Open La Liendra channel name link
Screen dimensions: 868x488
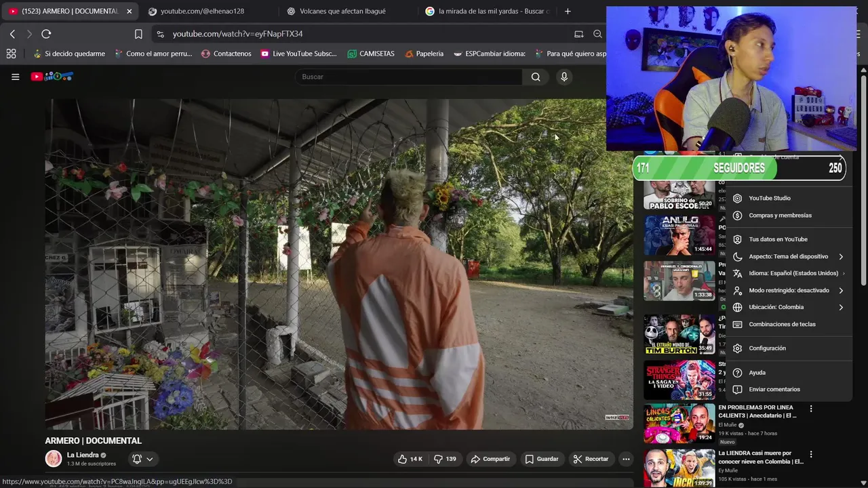[83, 455]
